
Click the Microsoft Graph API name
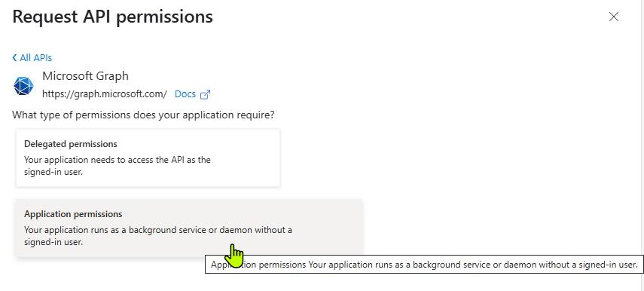(85, 76)
